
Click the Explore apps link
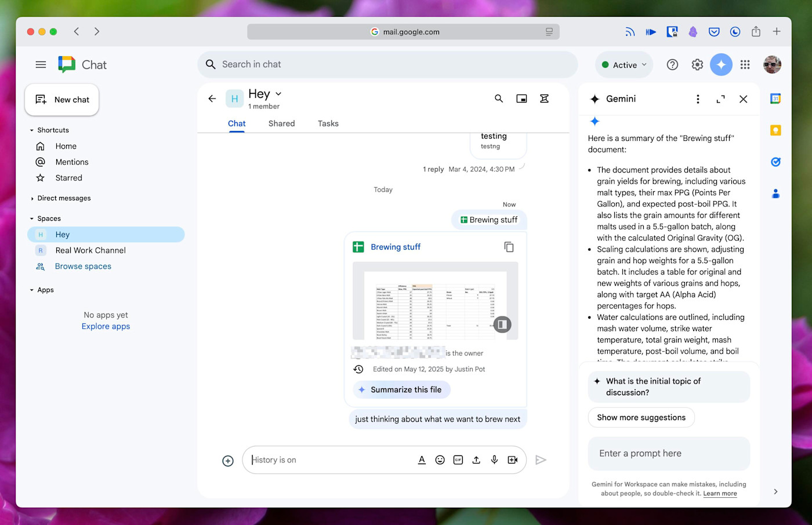(106, 326)
